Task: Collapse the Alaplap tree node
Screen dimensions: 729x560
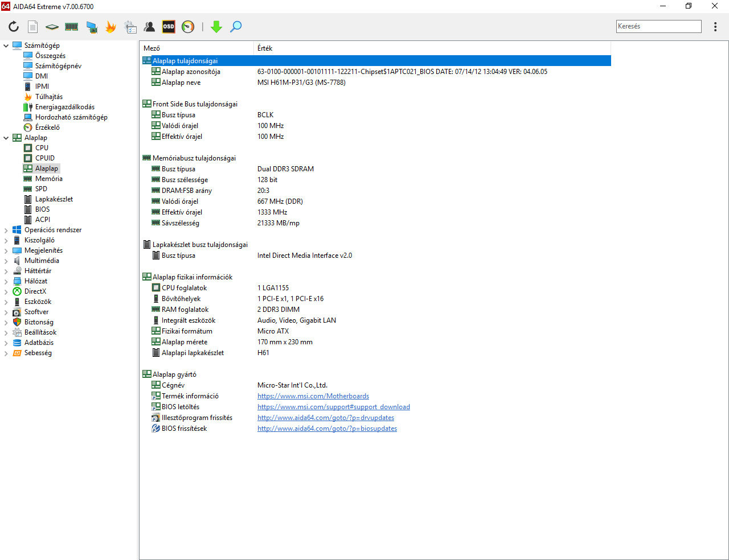Action: click(6, 138)
